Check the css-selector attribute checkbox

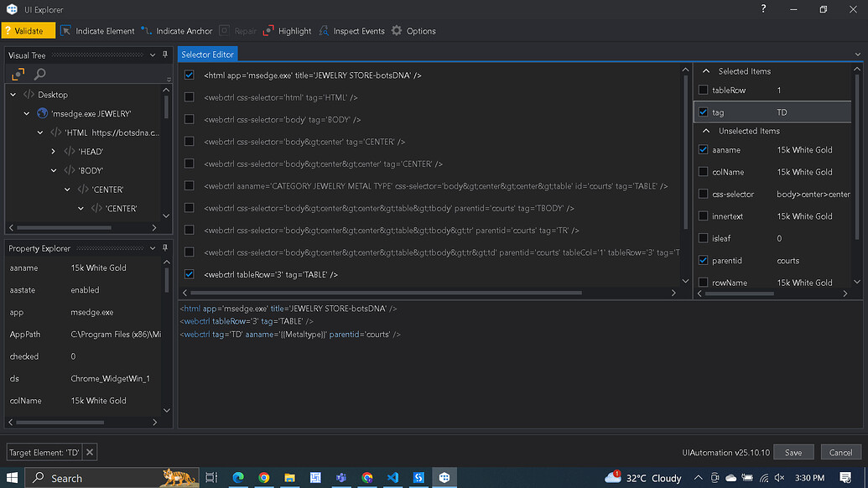pos(703,194)
